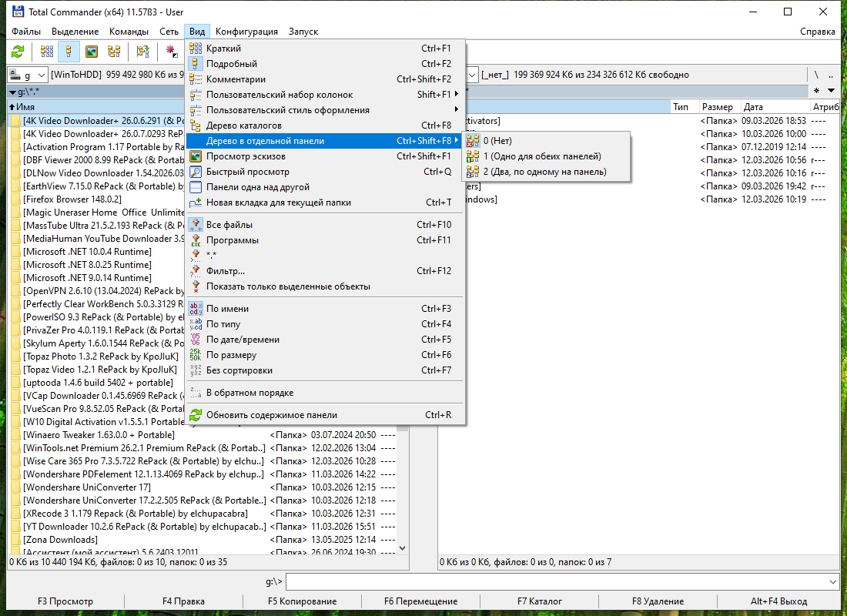Click the По типу sort icon
Screen dimensions: 847x616
tap(196, 324)
